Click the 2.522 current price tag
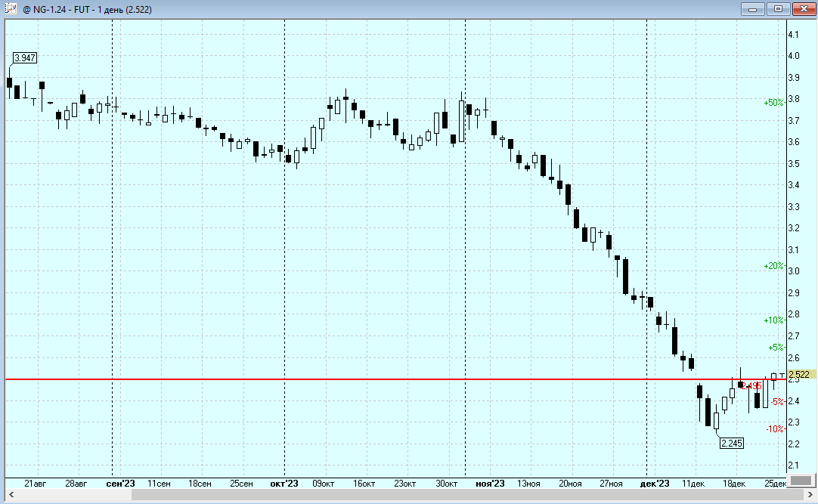Viewport: 818px width, 504px height. click(801, 374)
